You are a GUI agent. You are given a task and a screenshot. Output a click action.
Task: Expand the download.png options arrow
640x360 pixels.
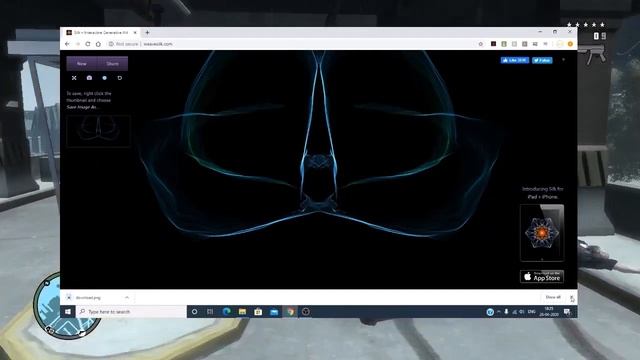pos(127,298)
